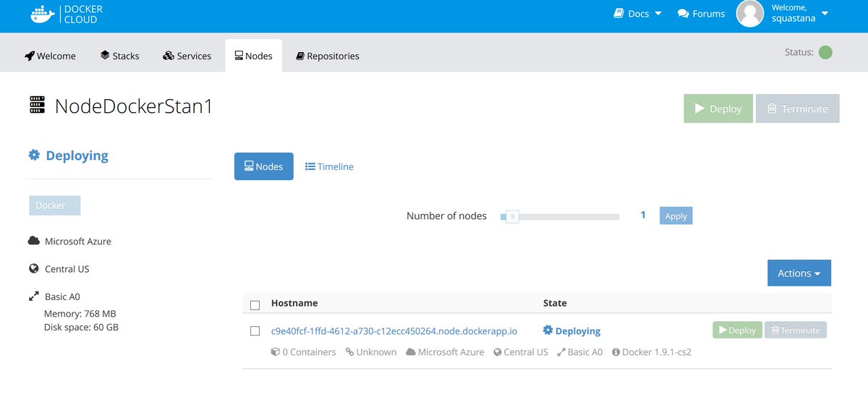
Task: Click the number of nodes slider track
Action: 561,216
